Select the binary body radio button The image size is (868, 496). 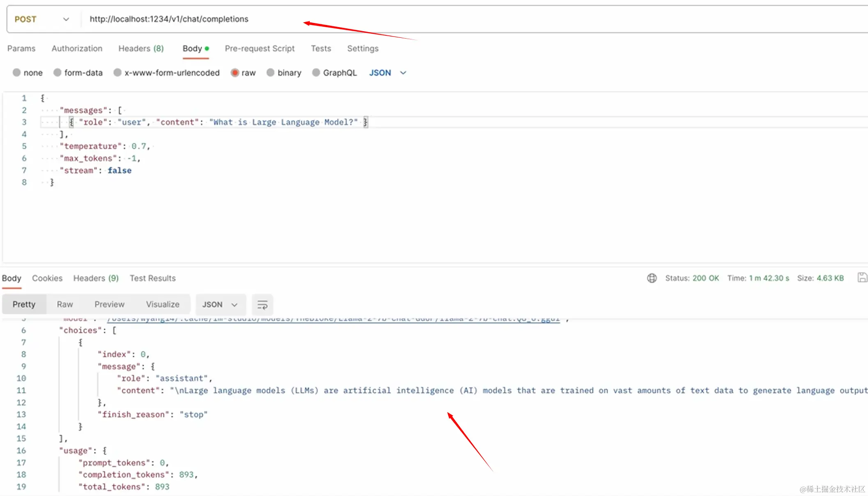pos(270,73)
